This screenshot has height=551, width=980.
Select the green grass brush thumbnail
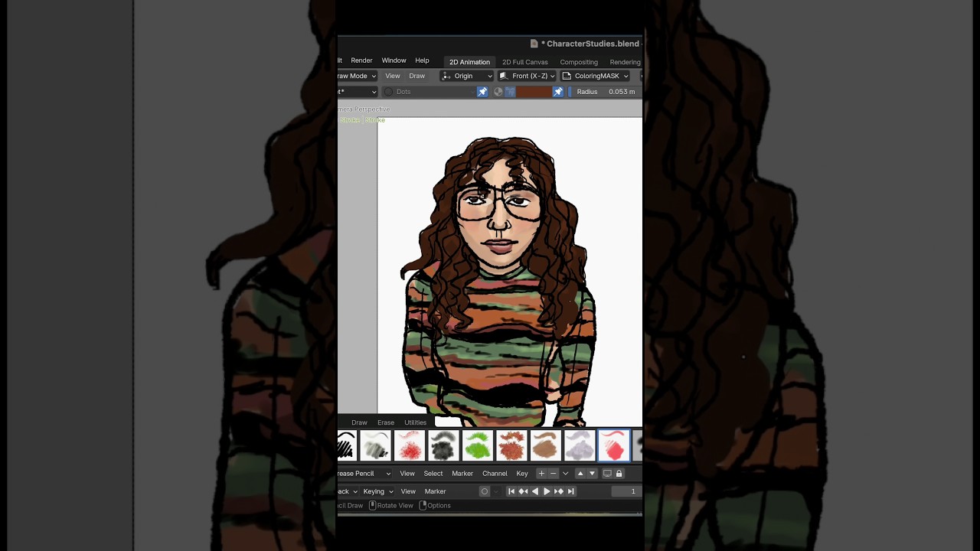coord(477,445)
